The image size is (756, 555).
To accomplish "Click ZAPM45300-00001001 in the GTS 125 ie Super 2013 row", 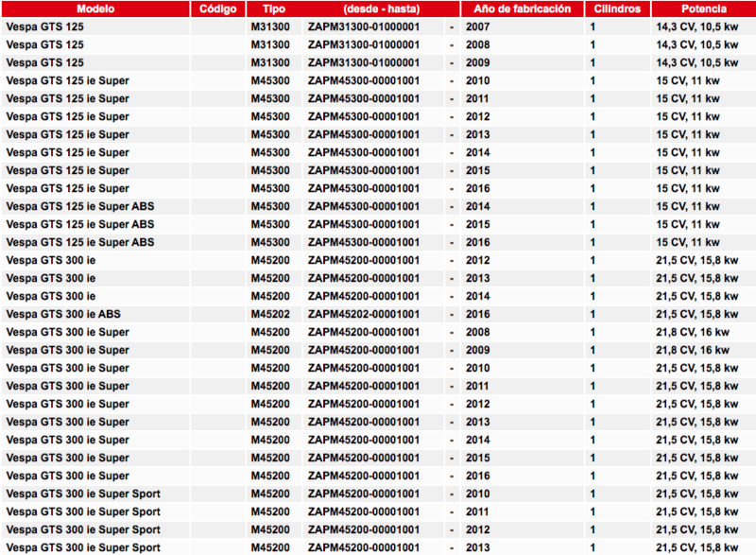I will coord(364,134).
